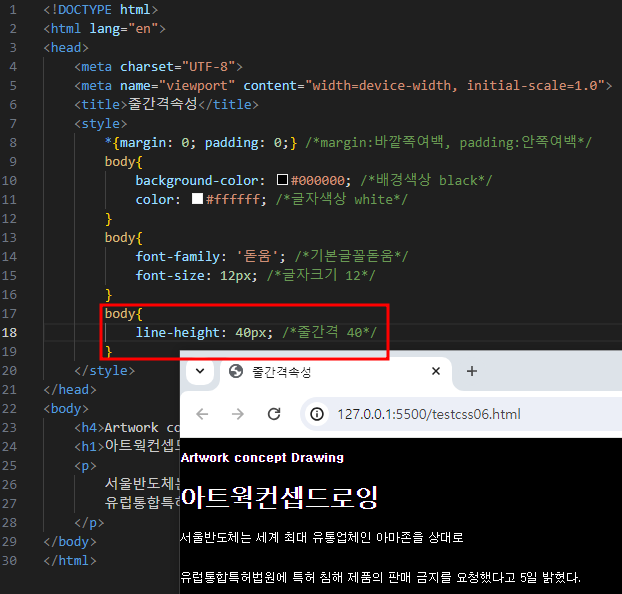622x594 pixels.
Task: Click the meta charset="UTF-8" line
Action: click(x=158, y=67)
